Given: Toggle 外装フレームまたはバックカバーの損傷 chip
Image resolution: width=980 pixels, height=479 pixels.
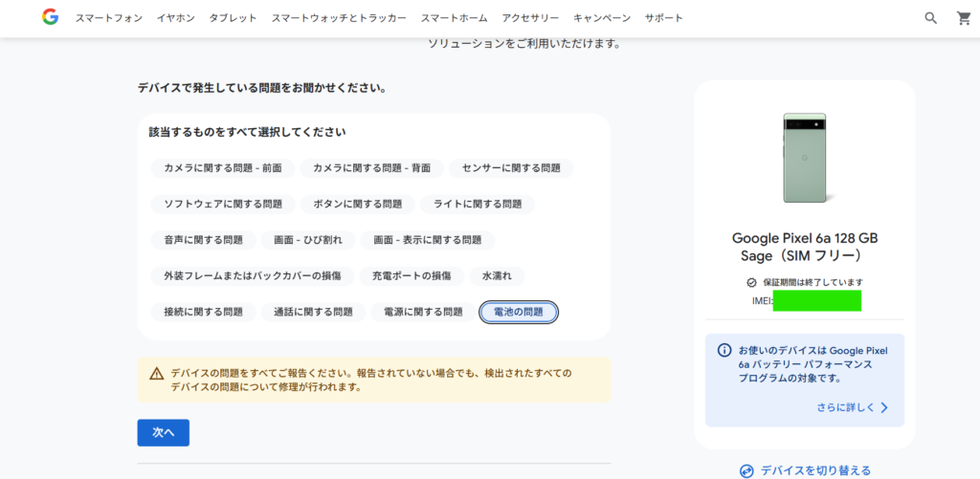Looking at the screenshot, I should point(253,275).
